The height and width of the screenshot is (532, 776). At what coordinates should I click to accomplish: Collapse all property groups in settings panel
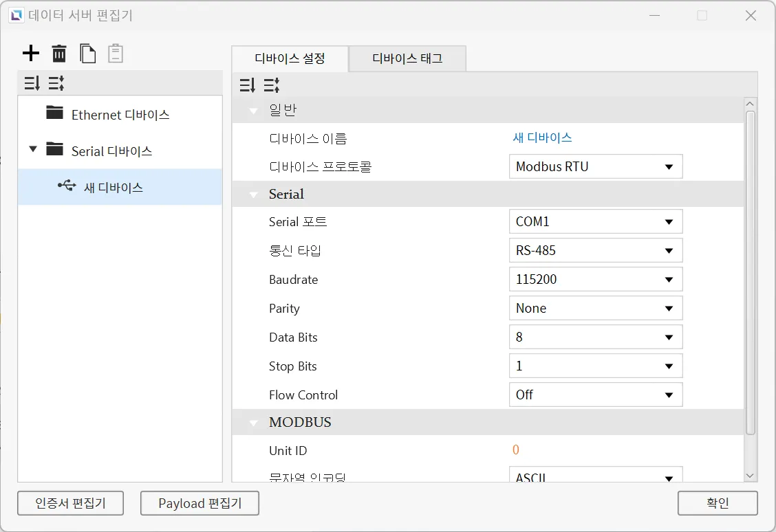(272, 85)
